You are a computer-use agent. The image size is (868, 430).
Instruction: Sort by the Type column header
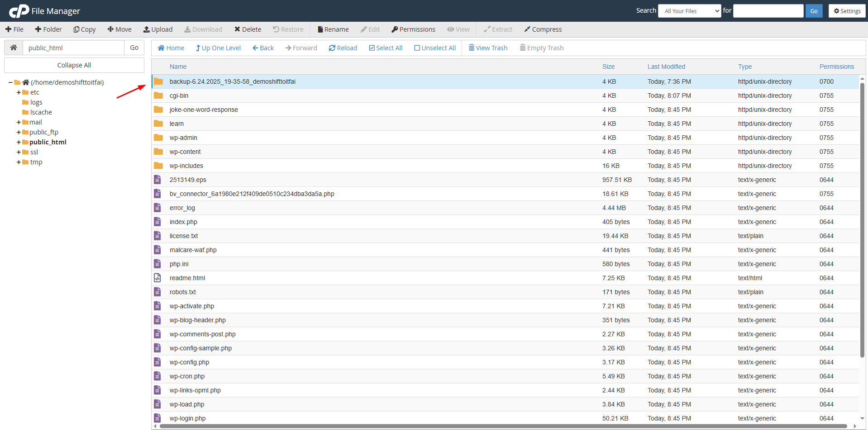point(745,67)
